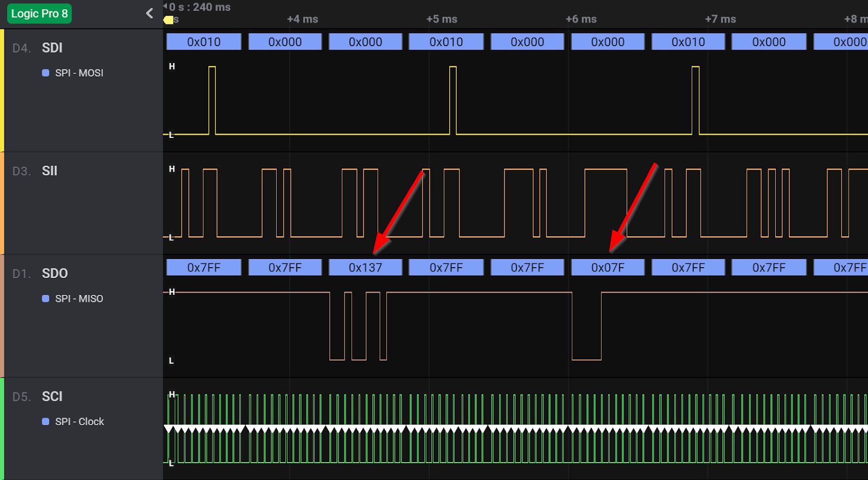The width and height of the screenshot is (868, 480).
Task: Click the D4. channel number label
Action: (x=22, y=48)
